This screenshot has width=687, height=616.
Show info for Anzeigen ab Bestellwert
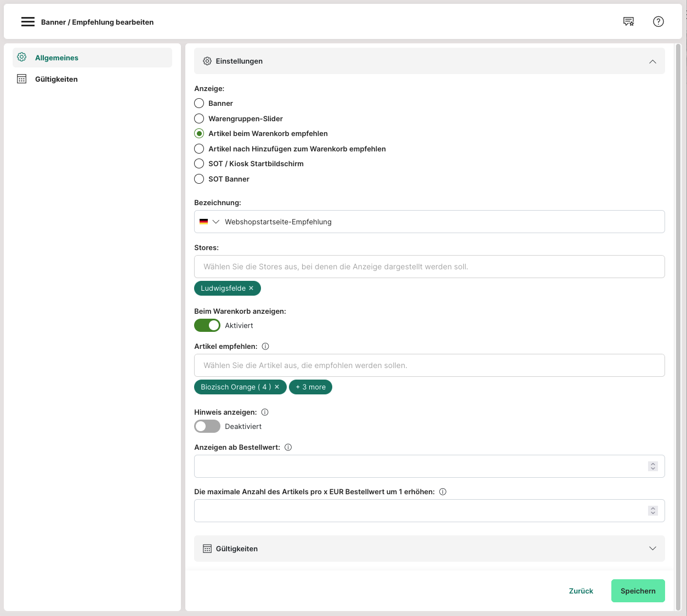(x=288, y=447)
